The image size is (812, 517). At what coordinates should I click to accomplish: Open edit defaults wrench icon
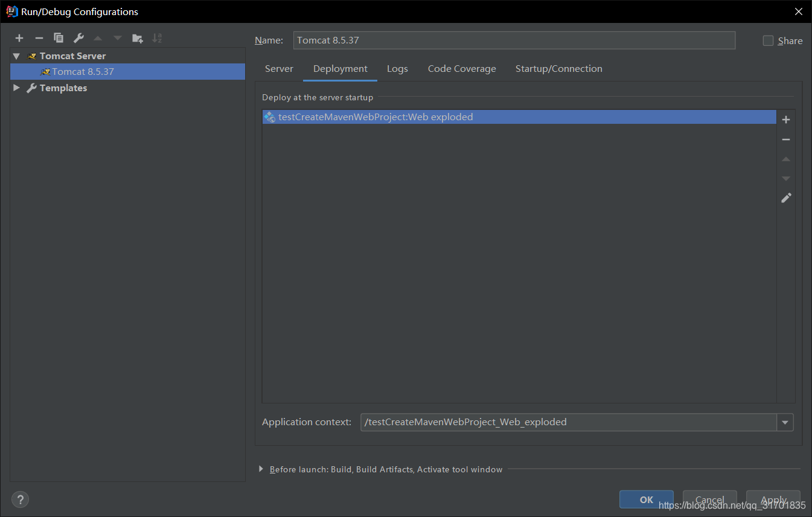78,38
